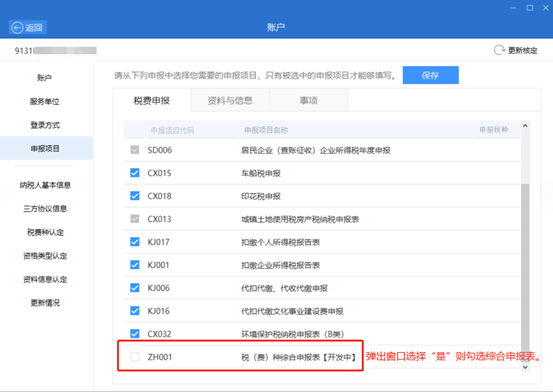Click the 环境保护税纳税申报表 (B类) text

click(292, 334)
